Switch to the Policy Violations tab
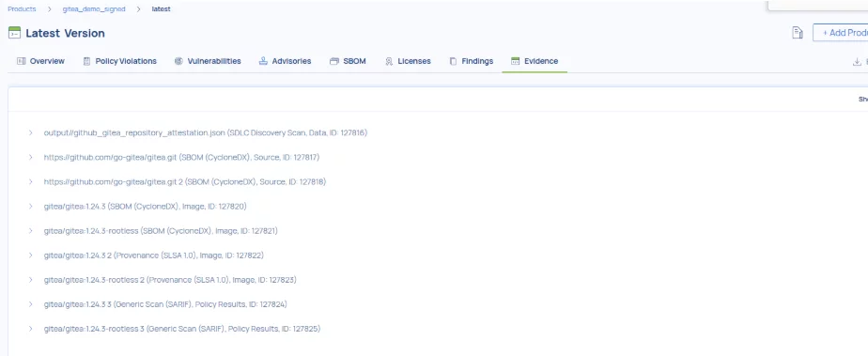Screen dimensions: 868x356 pos(119,61)
